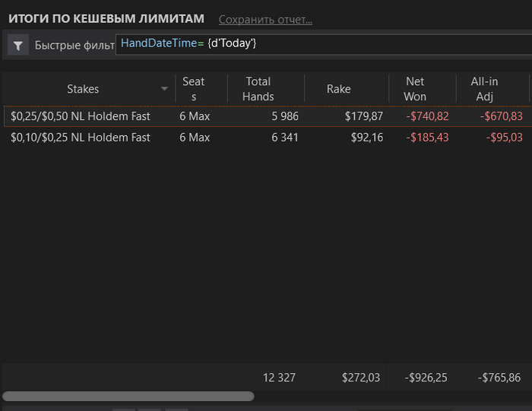This screenshot has width=532, height=411.
Task: Click the 'ИТОГИ ПО КЕШЕВЫМ ЛИМИТАМ' report title
Action: point(106,19)
